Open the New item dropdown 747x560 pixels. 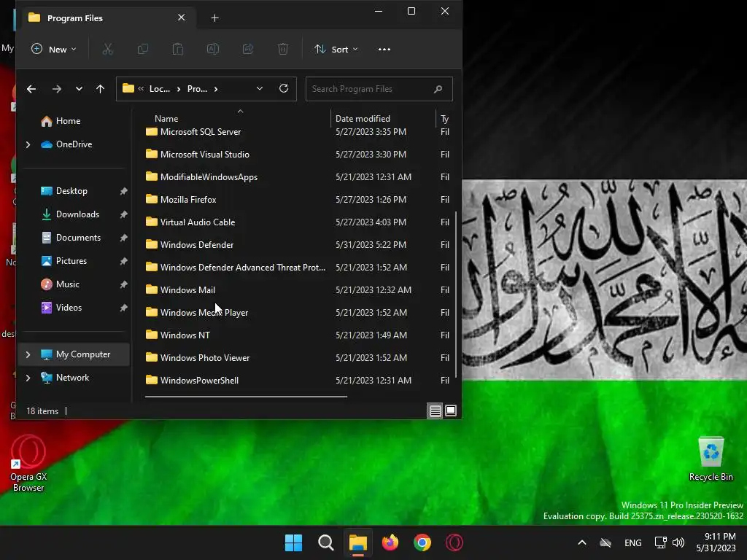coord(53,49)
